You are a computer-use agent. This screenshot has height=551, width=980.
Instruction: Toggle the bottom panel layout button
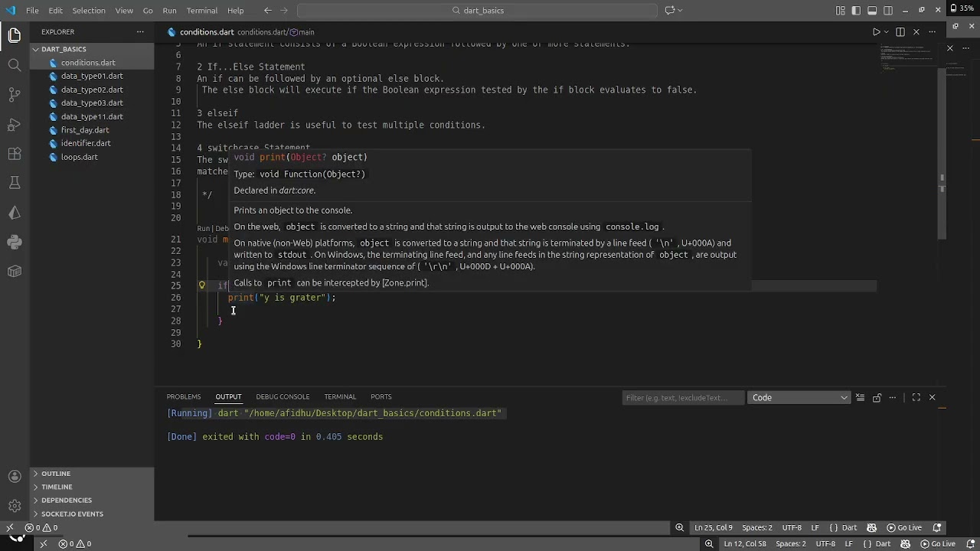(872, 11)
